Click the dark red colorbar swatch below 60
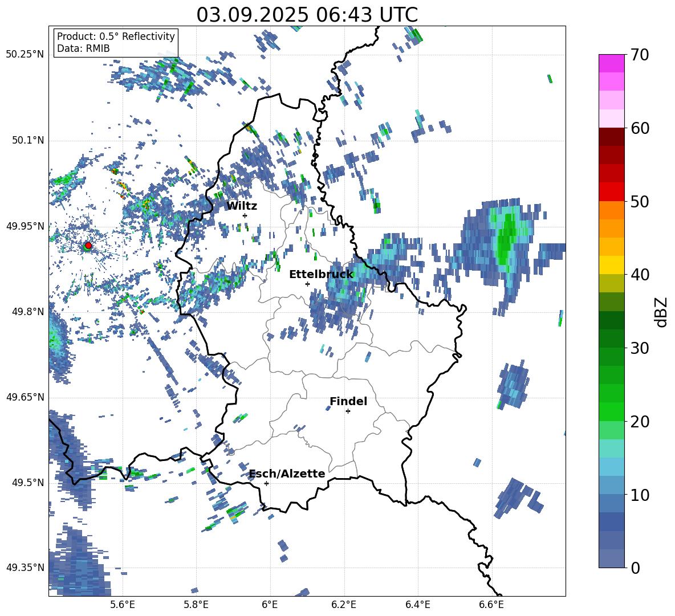The width and height of the screenshot is (675, 616). 611,137
